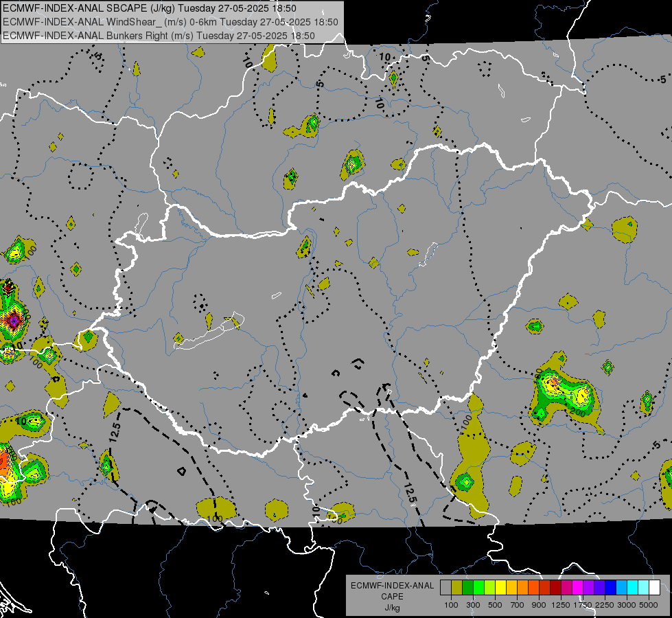Select the dark red legend swatch

point(556,588)
